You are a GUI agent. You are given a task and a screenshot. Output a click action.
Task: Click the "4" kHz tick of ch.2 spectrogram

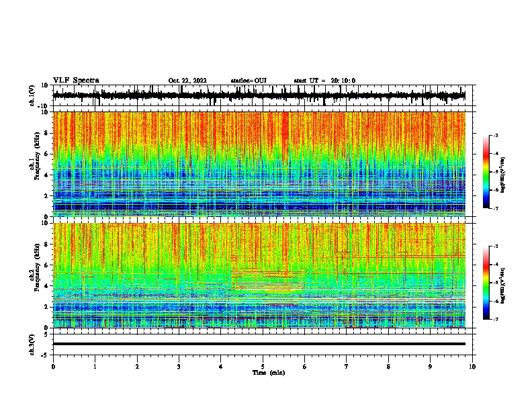(x=46, y=286)
